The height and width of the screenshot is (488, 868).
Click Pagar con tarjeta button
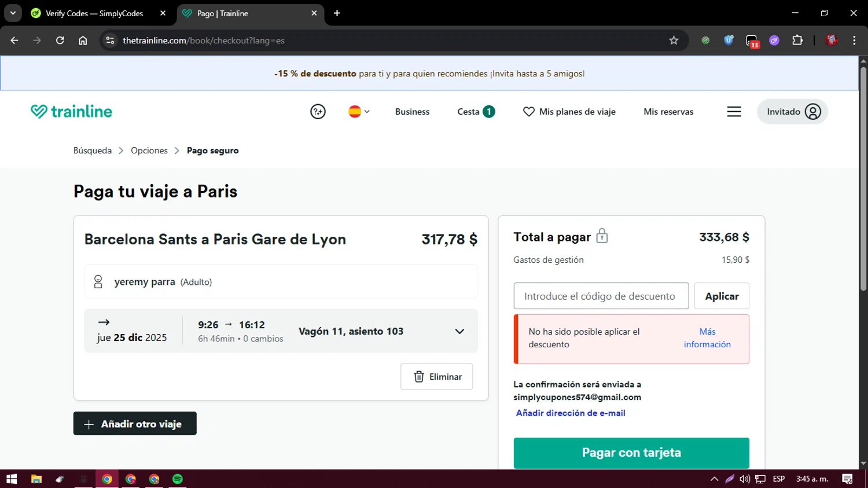click(x=631, y=453)
